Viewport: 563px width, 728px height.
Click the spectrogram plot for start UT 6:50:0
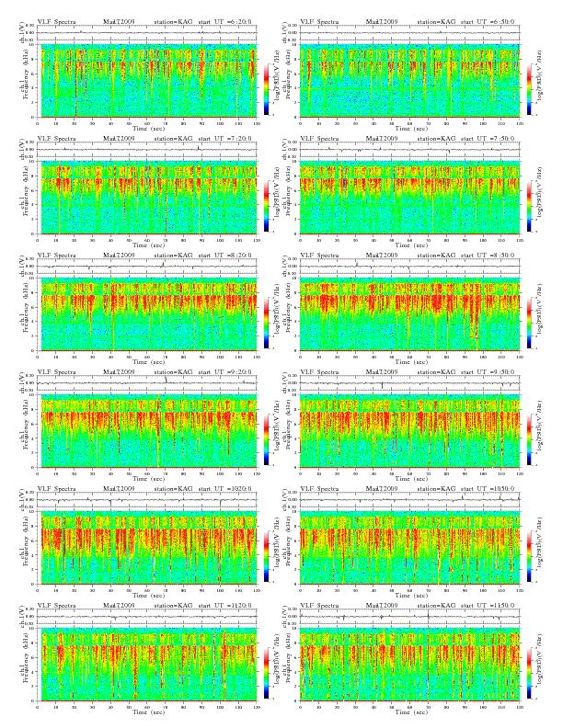(x=409, y=81)
